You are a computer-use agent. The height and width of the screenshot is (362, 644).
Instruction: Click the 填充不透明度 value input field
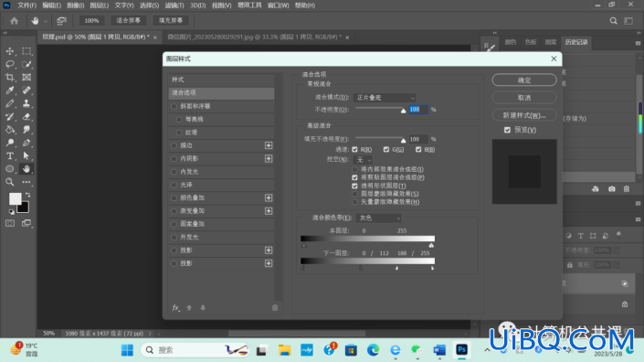click(x=418, y=139)
